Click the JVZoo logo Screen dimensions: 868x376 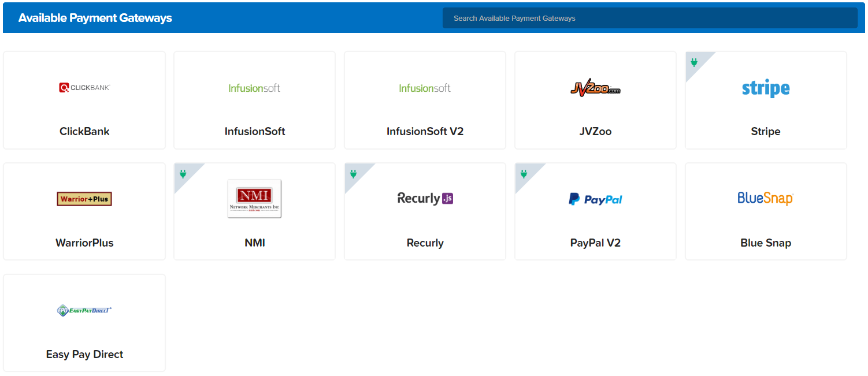(x=595, y=88)
